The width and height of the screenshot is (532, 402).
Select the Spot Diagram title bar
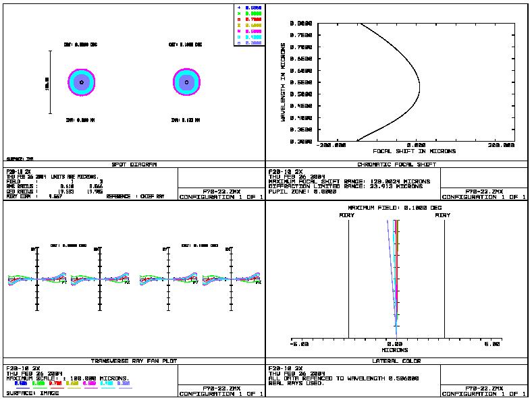(x=134, y=164)
